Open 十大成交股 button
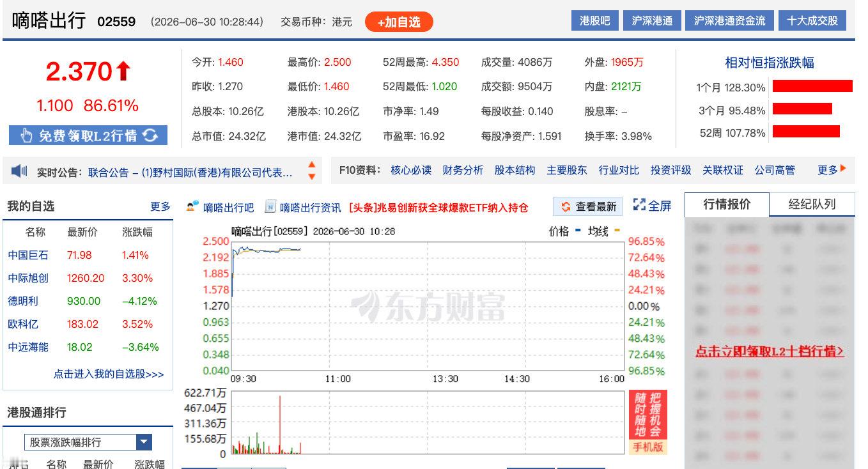This screenshot has width=868, height=469. click(x=812, y=20)
